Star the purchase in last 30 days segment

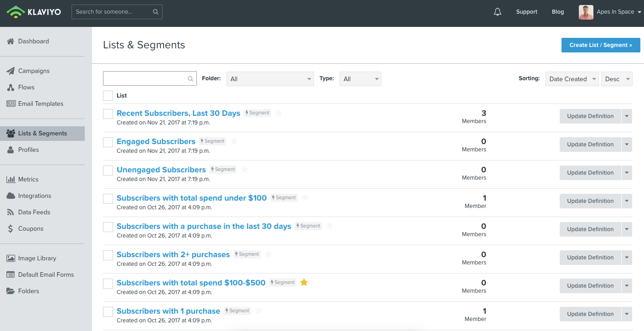tap(330, 226)
